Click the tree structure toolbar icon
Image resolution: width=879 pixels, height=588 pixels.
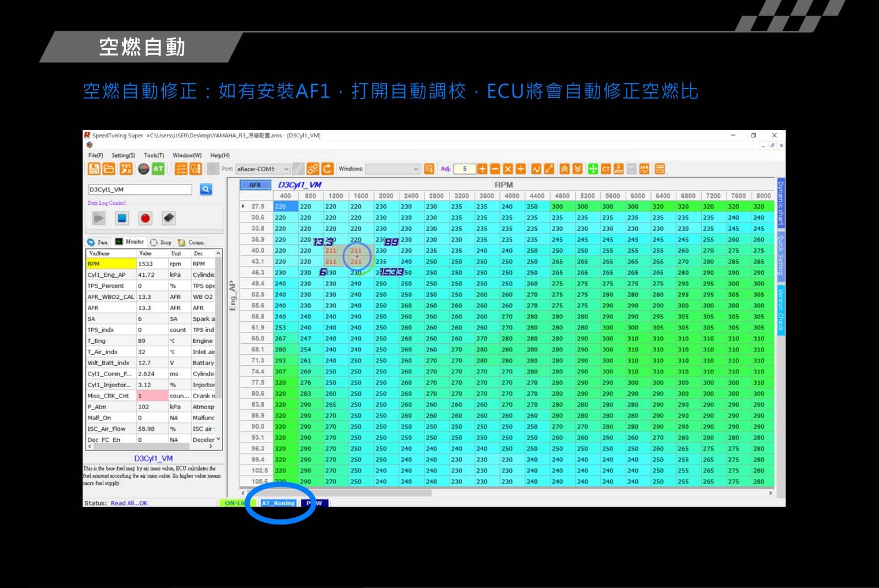pos(196,169)
